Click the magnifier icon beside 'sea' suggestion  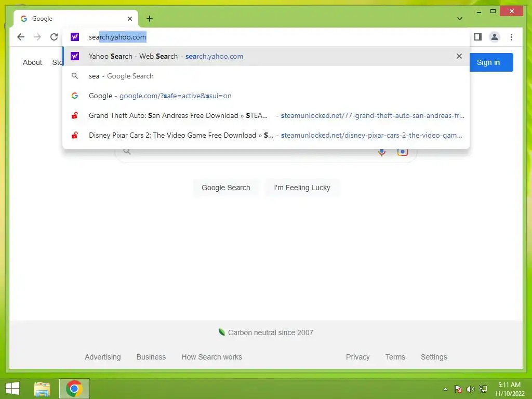[75, 76]
